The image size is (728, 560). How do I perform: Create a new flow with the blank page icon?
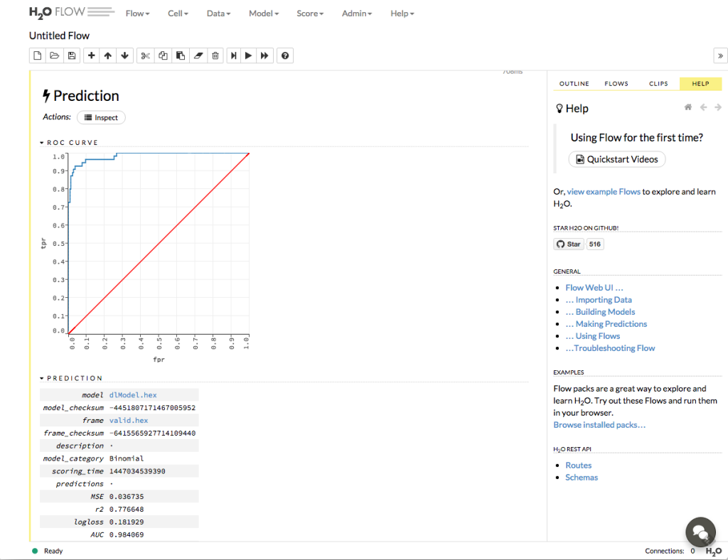click(x=38, y=55)
